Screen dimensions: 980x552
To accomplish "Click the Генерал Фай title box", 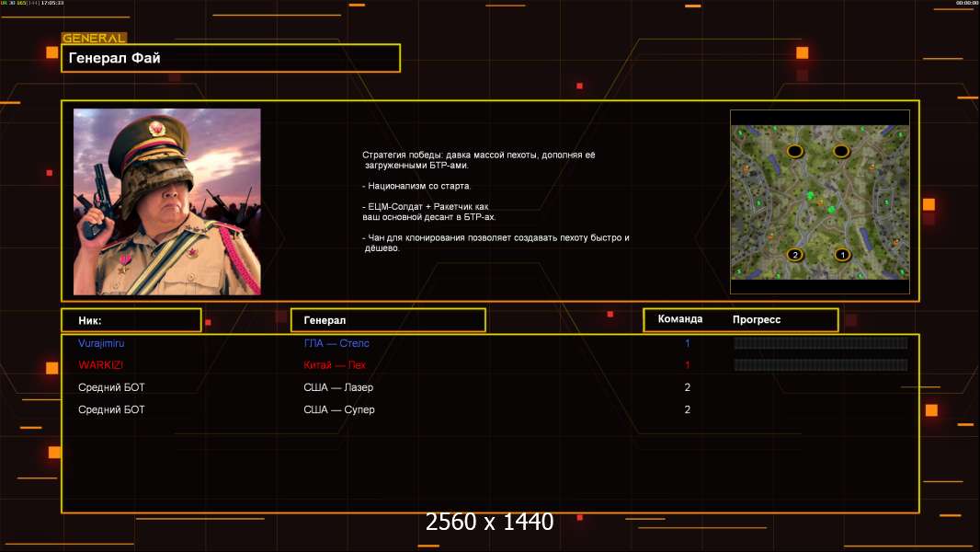I will 231,58.
